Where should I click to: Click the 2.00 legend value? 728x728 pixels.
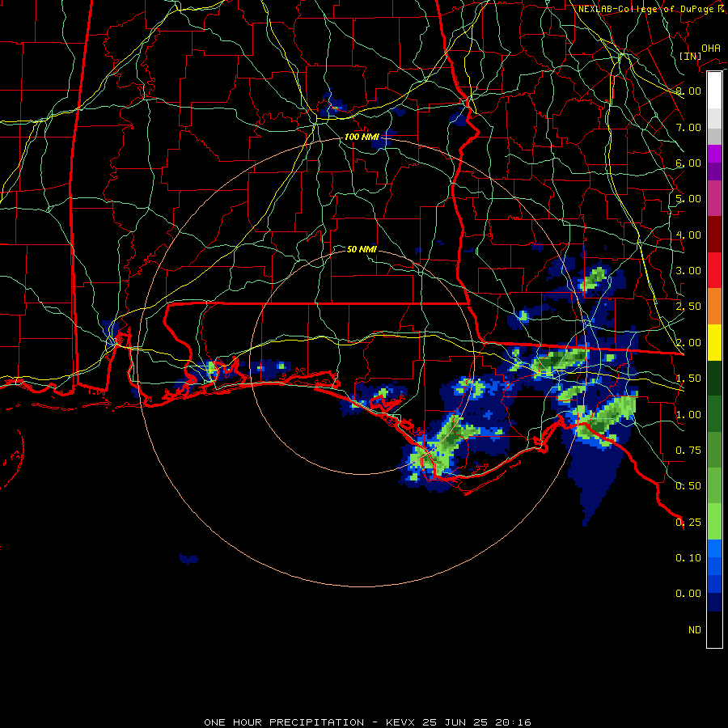(688, 343)
